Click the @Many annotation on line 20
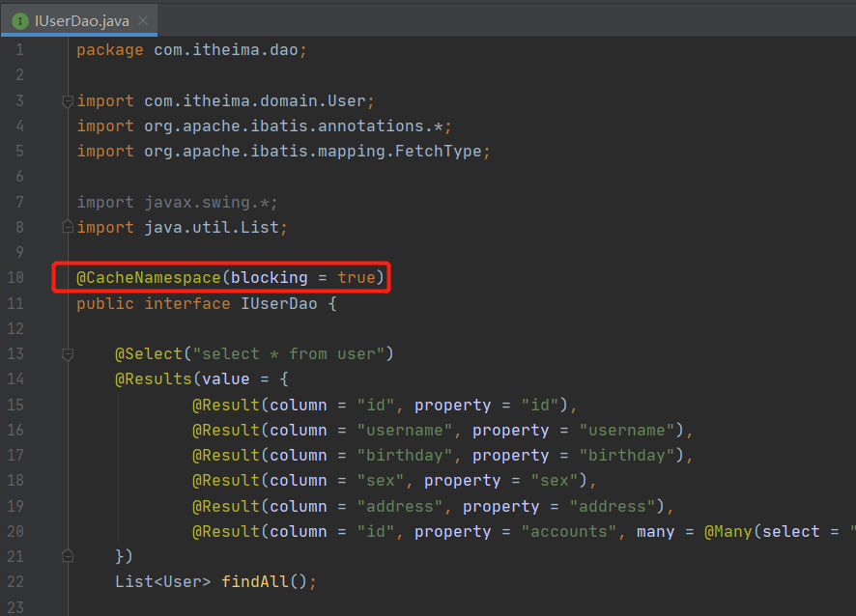 pyautogui.click(x=728, y=532)
